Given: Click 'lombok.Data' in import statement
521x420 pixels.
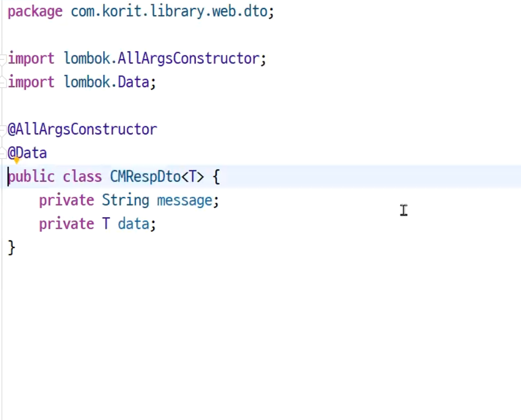Looking at the screenshot, I should coord(106,82).
